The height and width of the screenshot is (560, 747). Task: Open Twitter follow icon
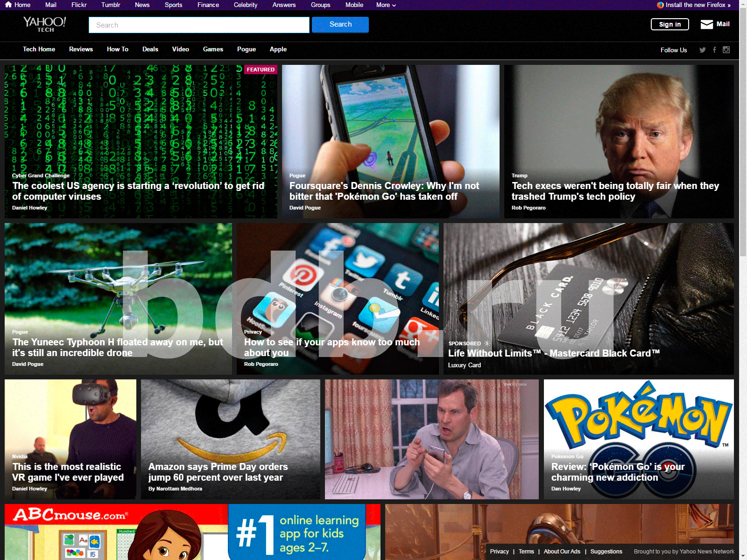click(703, 50)
